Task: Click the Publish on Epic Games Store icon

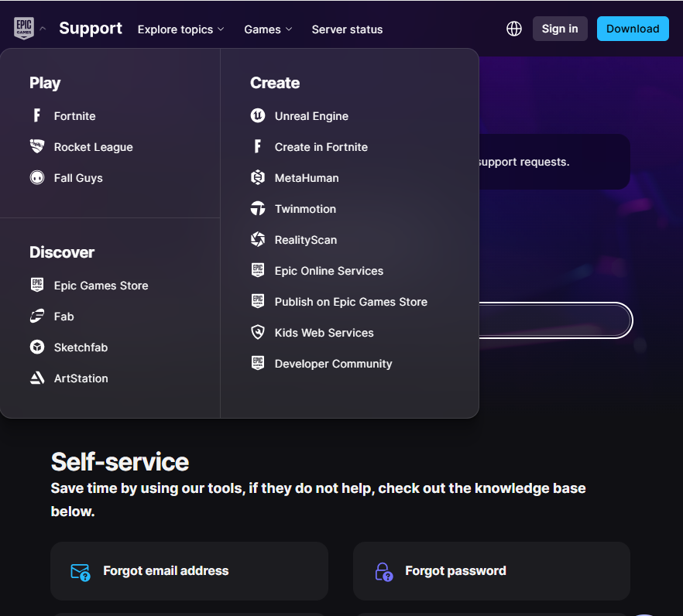Action: point(258,301)
